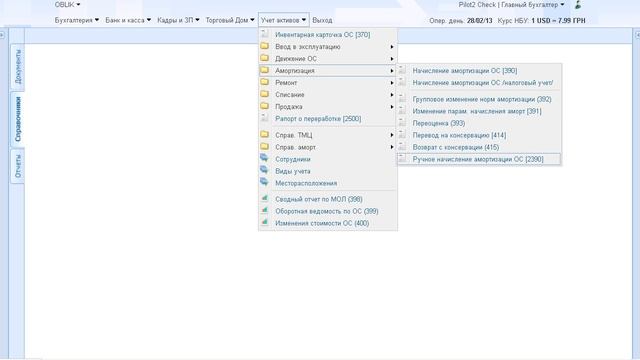Click the icon beside Месторасположения
This screenshot has width=640, height=360.
(x=264, y=182)
